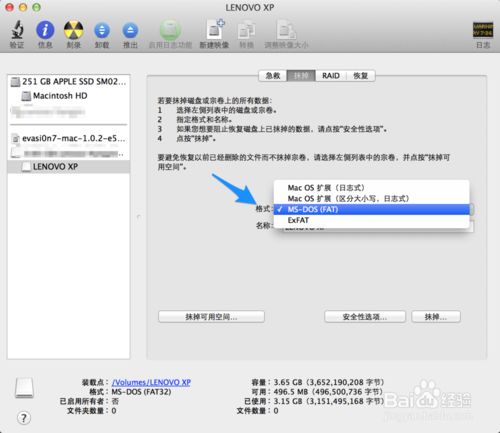500x433 pixels.
Task: Select the LENOVO XP volume
Action: click(x=69, y=167)
